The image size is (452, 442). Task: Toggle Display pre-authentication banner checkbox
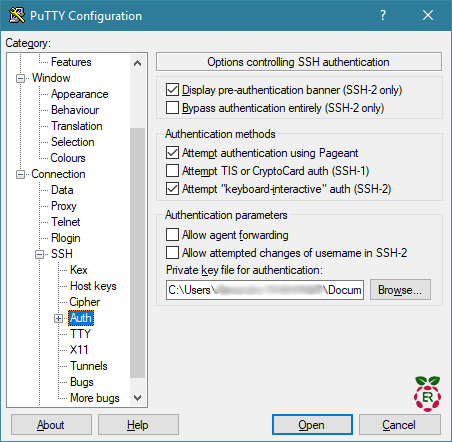tap(172, 90)
